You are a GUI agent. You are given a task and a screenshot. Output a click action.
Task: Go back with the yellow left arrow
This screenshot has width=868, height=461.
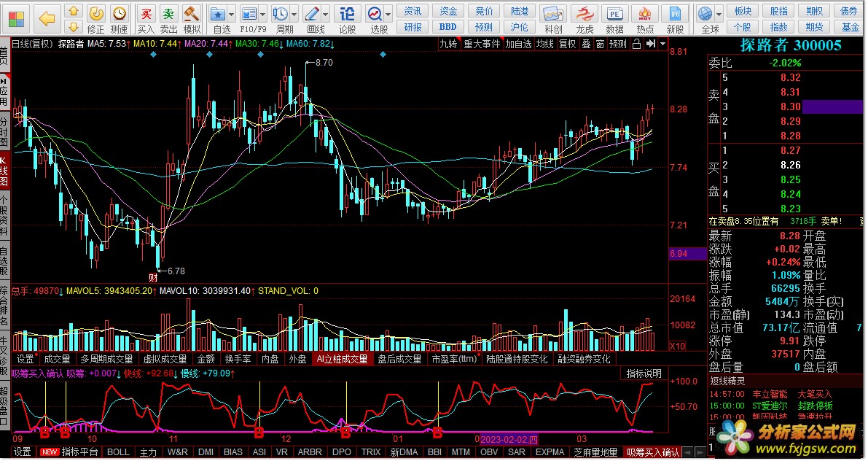coord(47,19)
